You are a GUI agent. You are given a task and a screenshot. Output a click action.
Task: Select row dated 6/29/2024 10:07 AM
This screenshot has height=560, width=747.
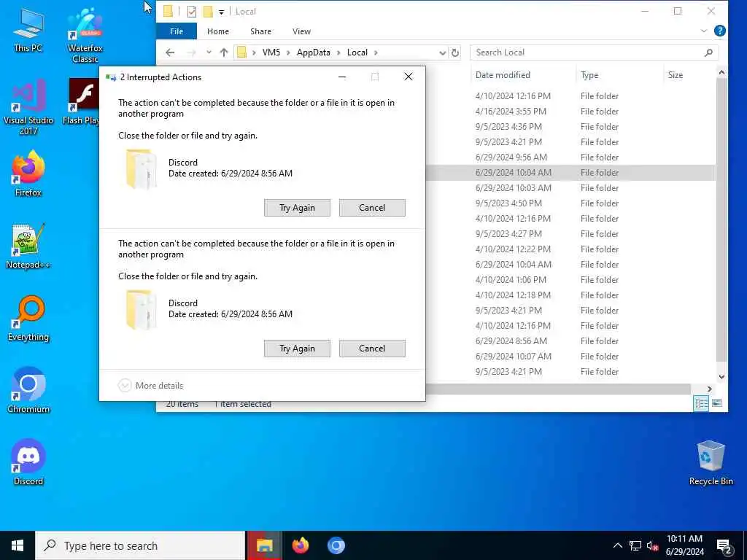(x=570, y=356)
